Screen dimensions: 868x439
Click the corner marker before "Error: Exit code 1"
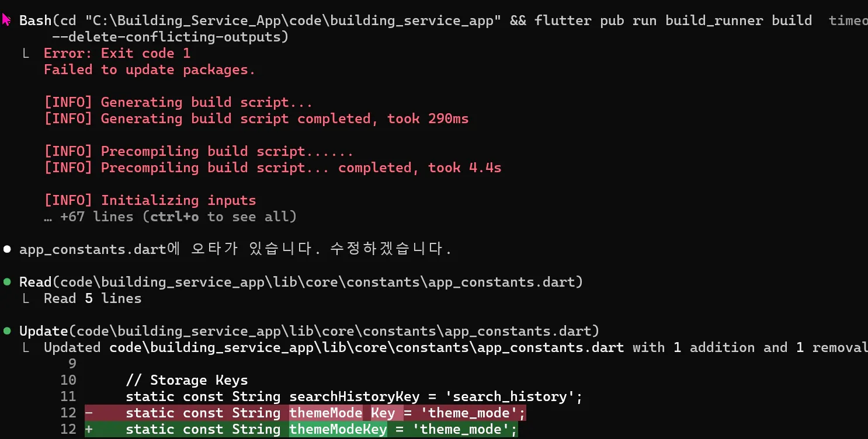[26, 54]
